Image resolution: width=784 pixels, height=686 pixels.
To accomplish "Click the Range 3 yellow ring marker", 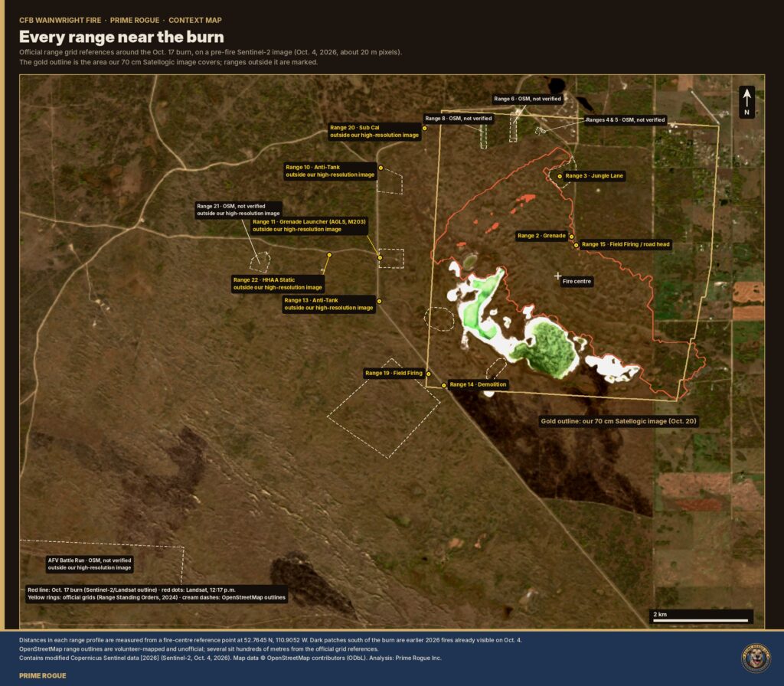I will click(560, 177).
